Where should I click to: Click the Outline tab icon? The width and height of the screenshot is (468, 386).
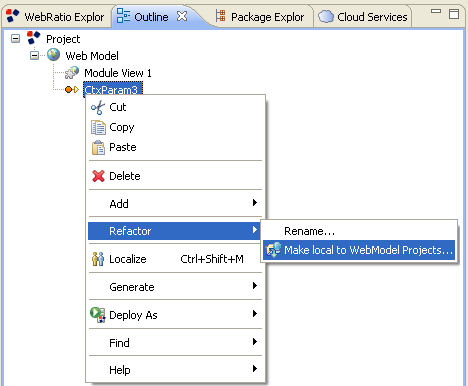pyautogui.click(x=123, y=16)
